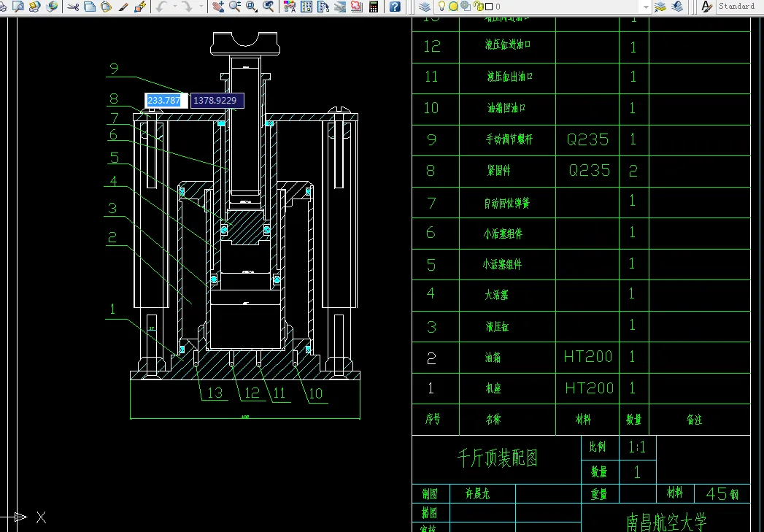Open the QuickCalc calculator
764x532 pixels.
coord(374,7)
